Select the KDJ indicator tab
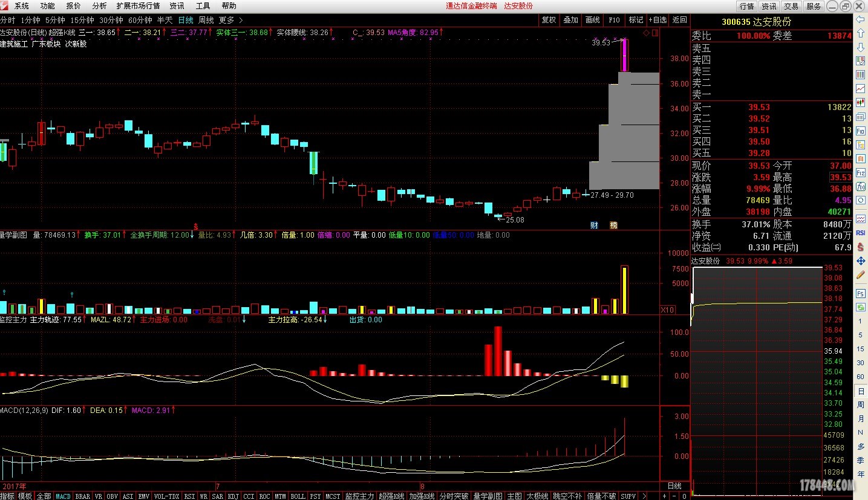 233,496
